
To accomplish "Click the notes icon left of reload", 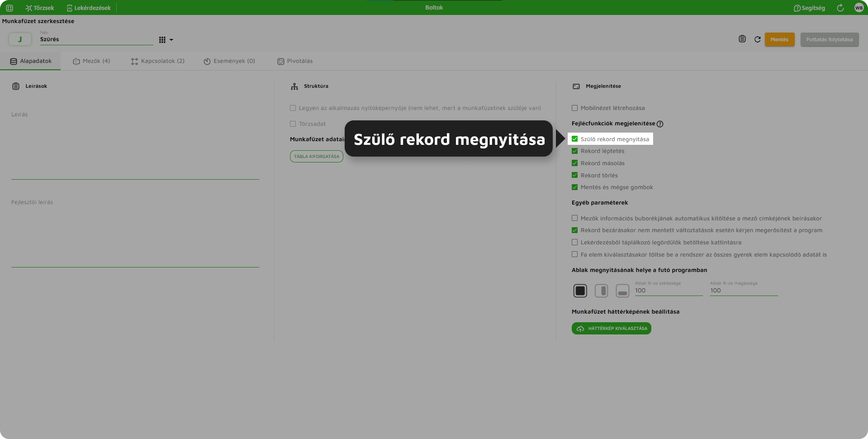I will coord(742,39).
